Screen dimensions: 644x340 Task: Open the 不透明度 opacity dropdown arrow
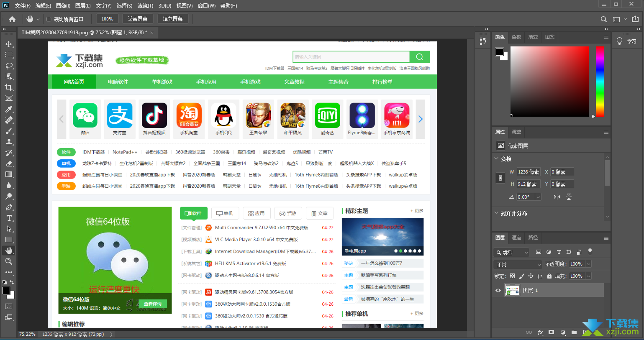click(x=588, y=264)
